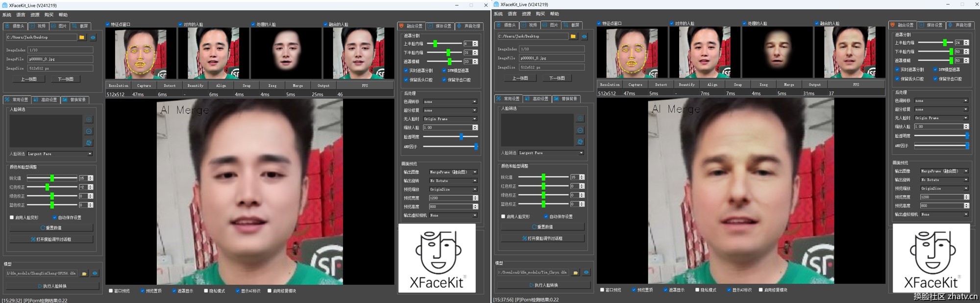Add face filter plus icon in right window

[x=580, y=119]
